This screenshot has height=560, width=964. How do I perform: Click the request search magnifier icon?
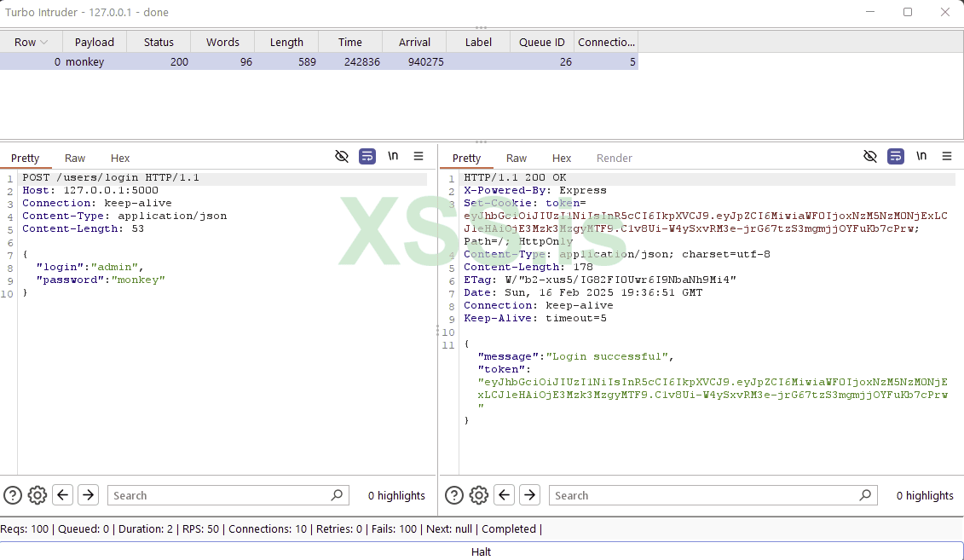pyautogui.click(x=337, y=495)
